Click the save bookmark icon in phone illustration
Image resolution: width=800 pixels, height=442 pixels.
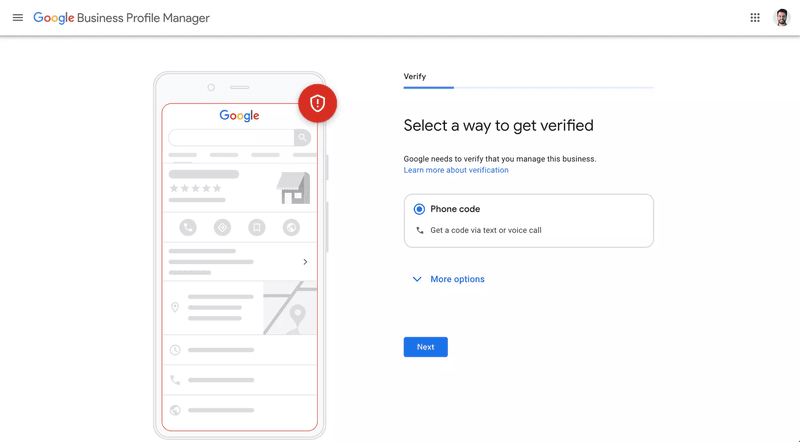(x=257, y=227)
